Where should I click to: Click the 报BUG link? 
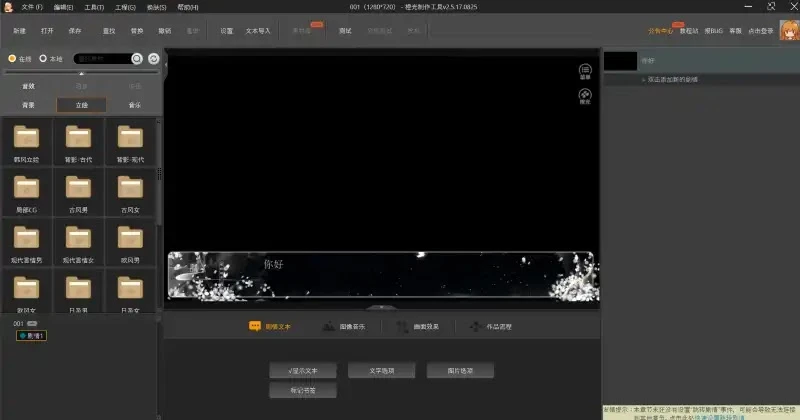714,31
